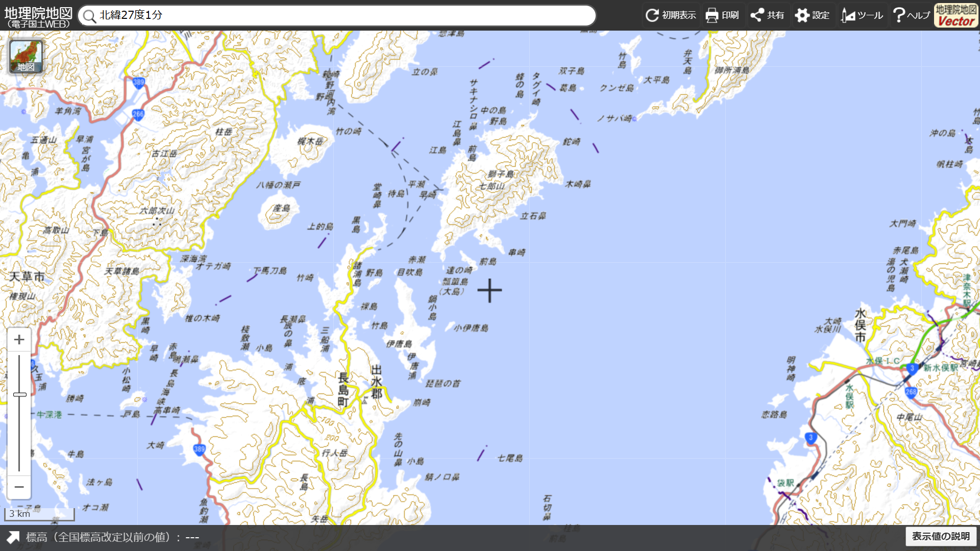This screenshot has width=980, height=551.
Task: Open the 共有 share menu
Action: pyautogui.click(x=767, y=15)
